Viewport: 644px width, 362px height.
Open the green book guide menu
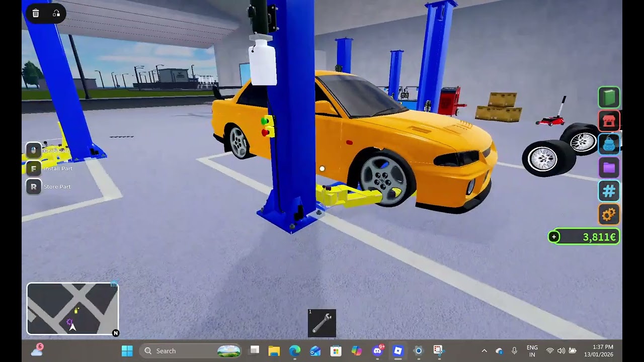609,98
